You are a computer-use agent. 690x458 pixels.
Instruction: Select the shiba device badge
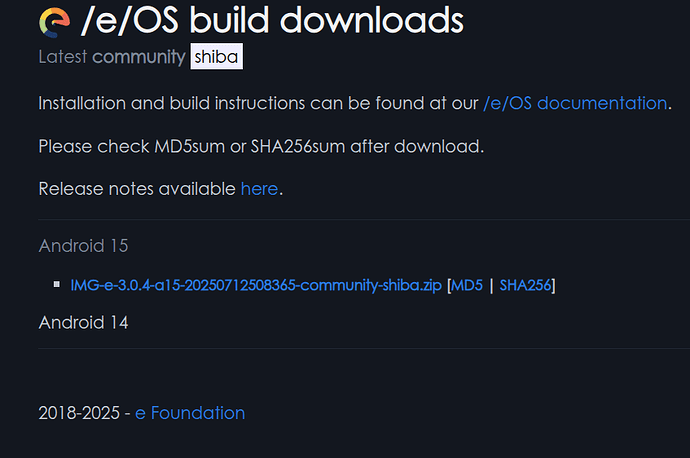point(217,56)
